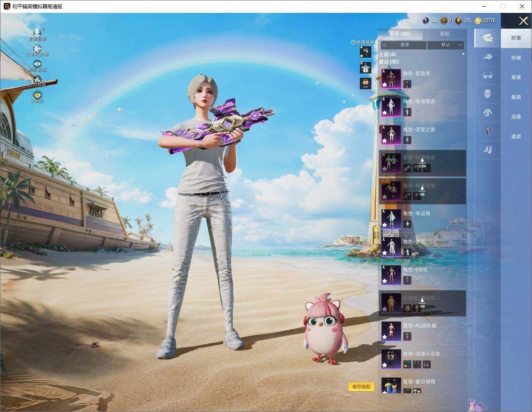Open the 枪械 firearms menu tab
Screen dimensions: 532x412
(516, 58)
